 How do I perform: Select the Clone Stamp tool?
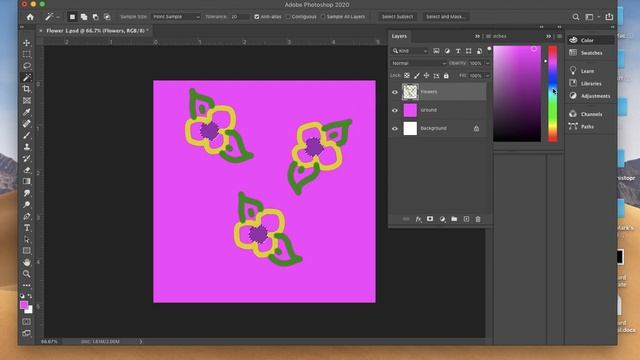[27, 147]
